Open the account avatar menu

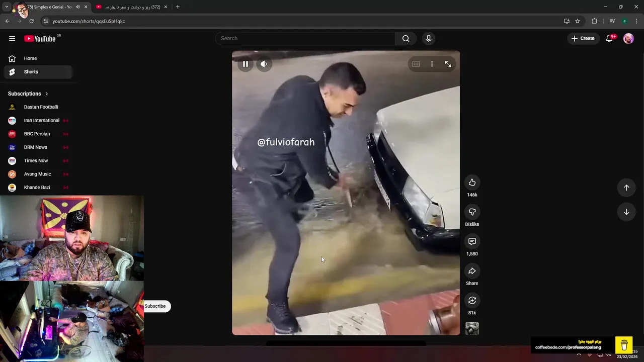[628, 38]
